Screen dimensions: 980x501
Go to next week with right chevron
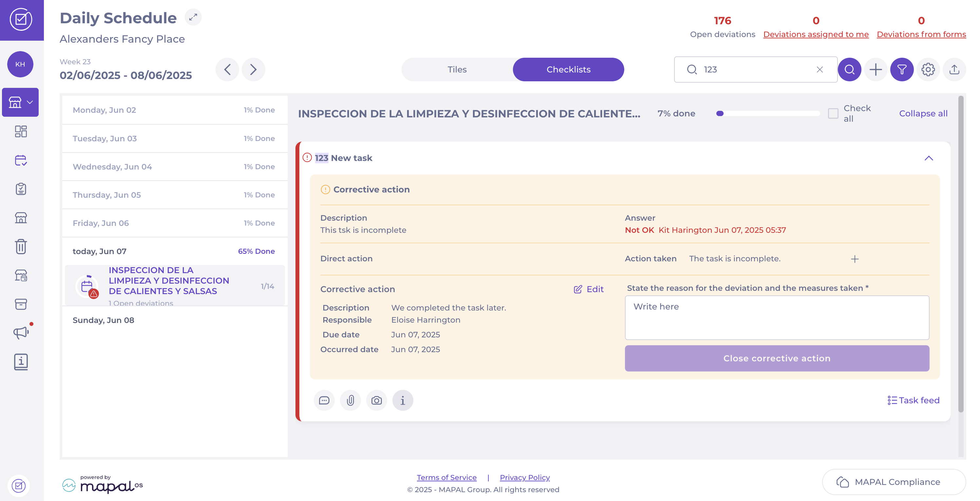pos(254,70)
